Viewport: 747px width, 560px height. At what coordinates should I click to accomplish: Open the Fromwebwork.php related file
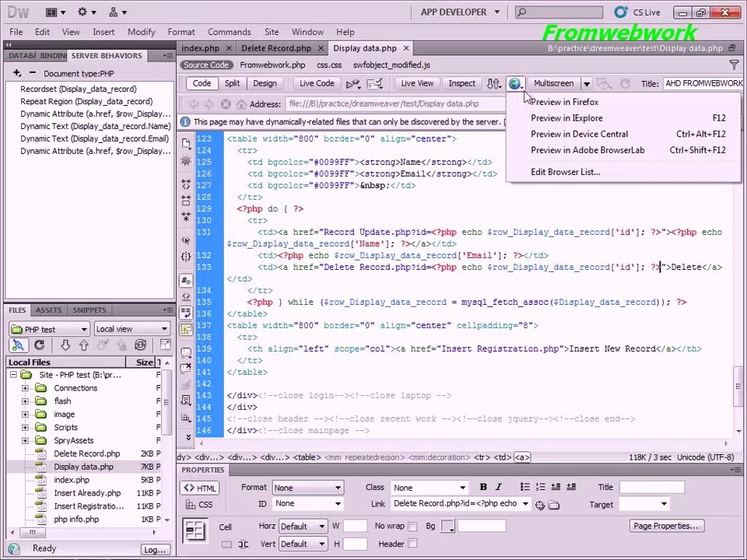click(272, 65)
